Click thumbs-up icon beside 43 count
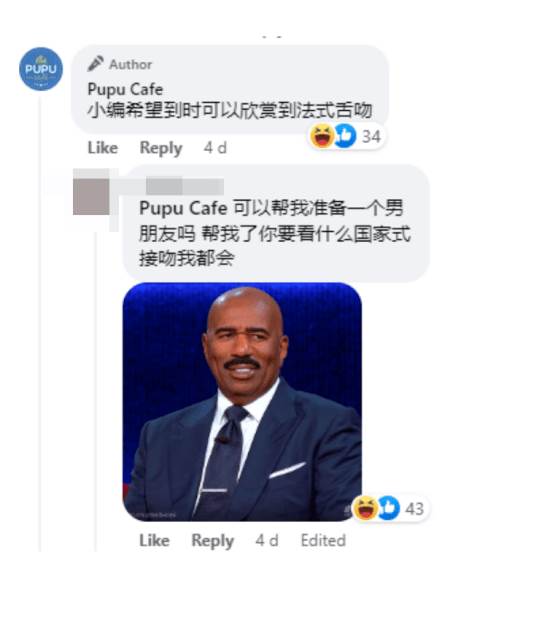This screenshot has width=550, height=627. (388, 508)
